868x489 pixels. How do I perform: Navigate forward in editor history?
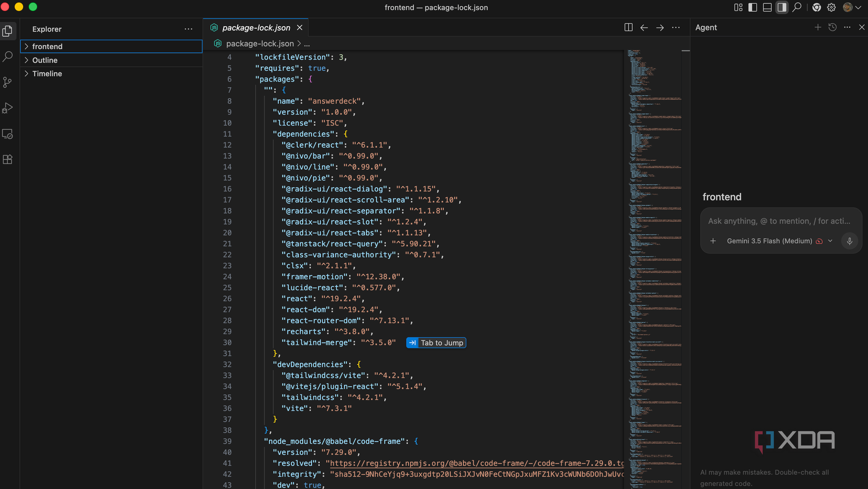(660, 27)
